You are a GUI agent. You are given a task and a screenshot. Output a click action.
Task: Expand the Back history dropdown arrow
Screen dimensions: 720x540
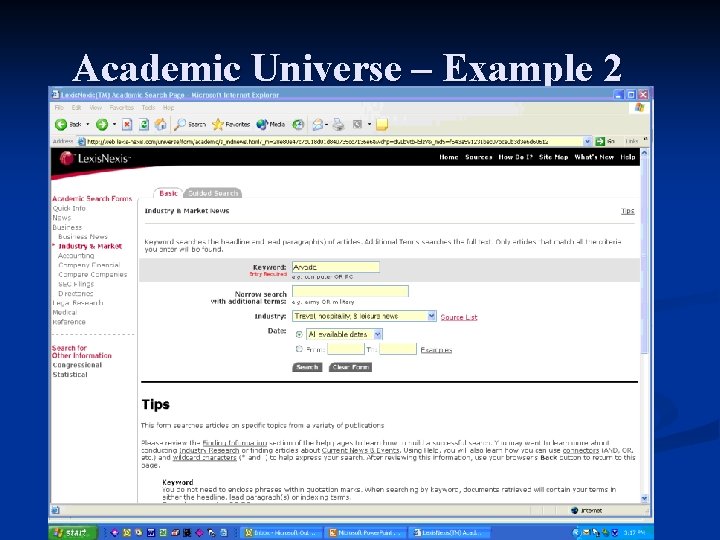pyautogui.click(x=88, y=124)
